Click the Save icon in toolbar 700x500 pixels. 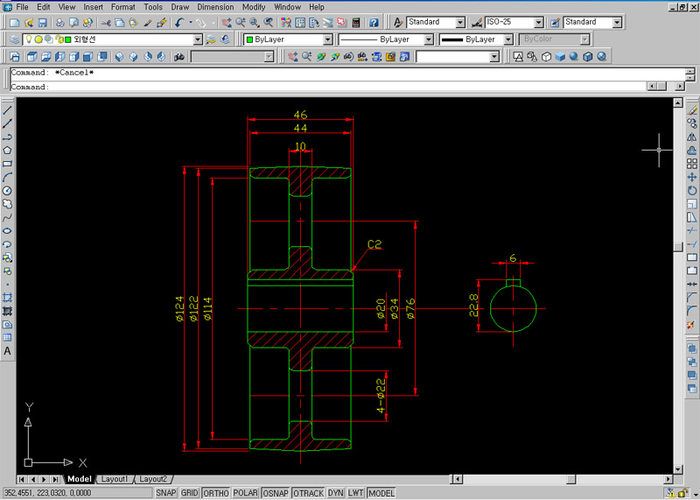pyautogui.click(x=42, y=22)
